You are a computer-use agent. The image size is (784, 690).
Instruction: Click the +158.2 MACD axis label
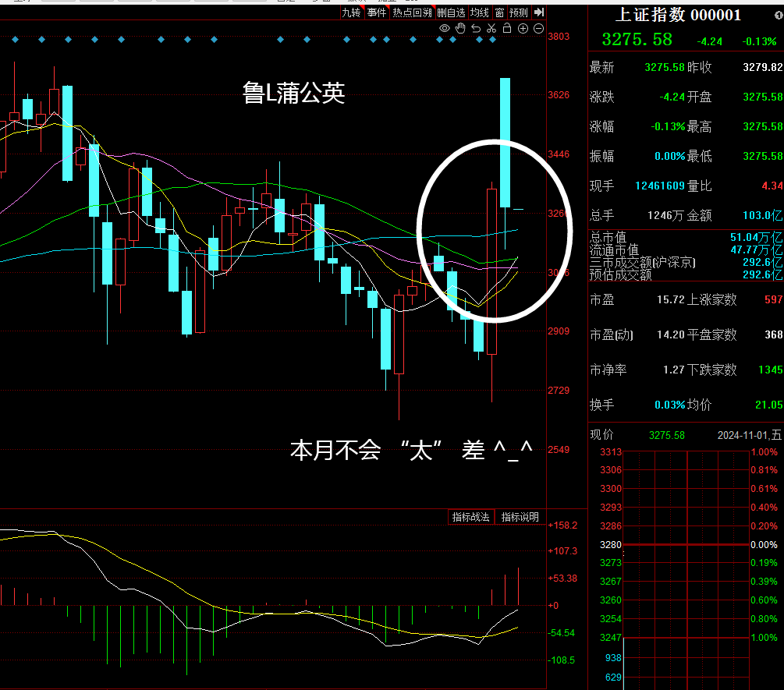562,525
